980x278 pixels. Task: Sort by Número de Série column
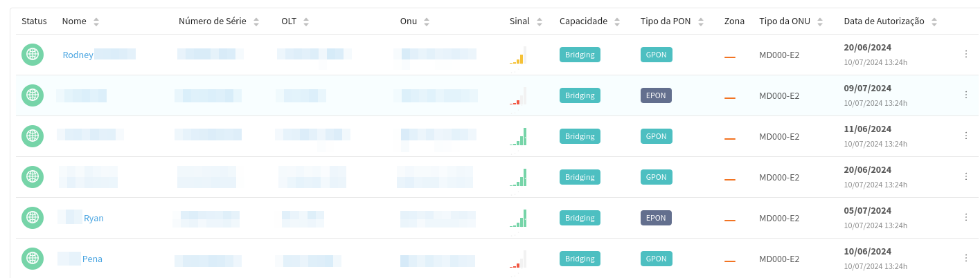tap(256, 22)
